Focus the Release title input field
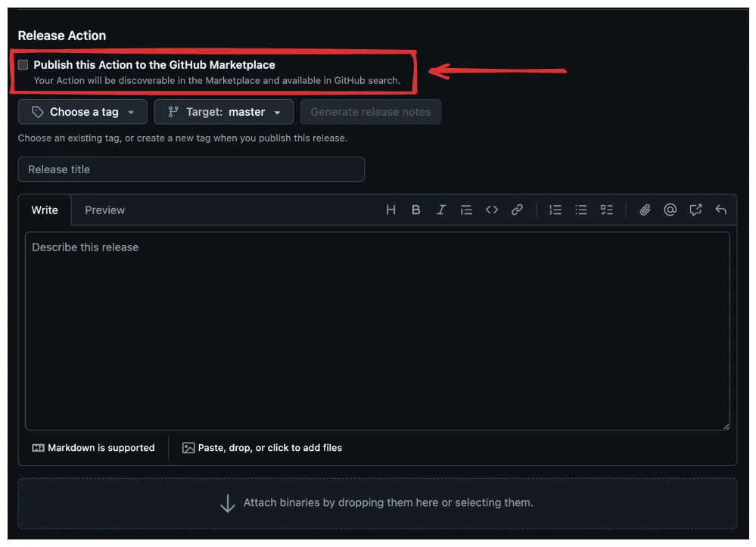756x547 pixels. coord(191,169)
